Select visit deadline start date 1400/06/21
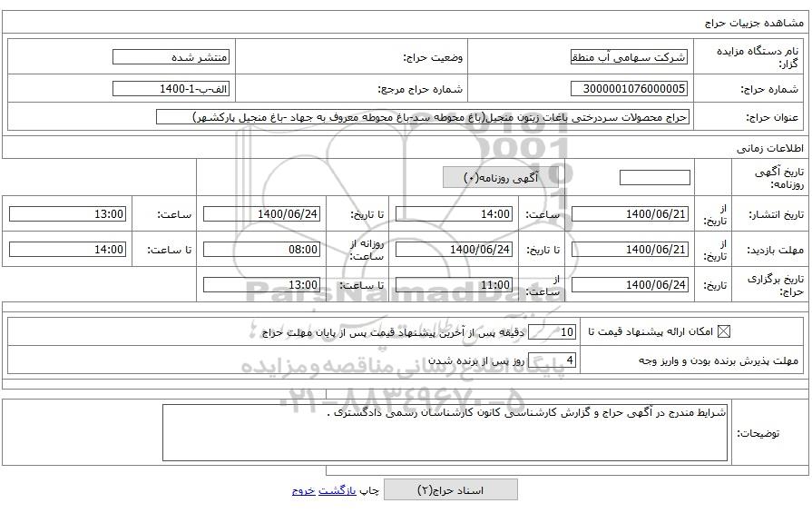 coord(630,250)
